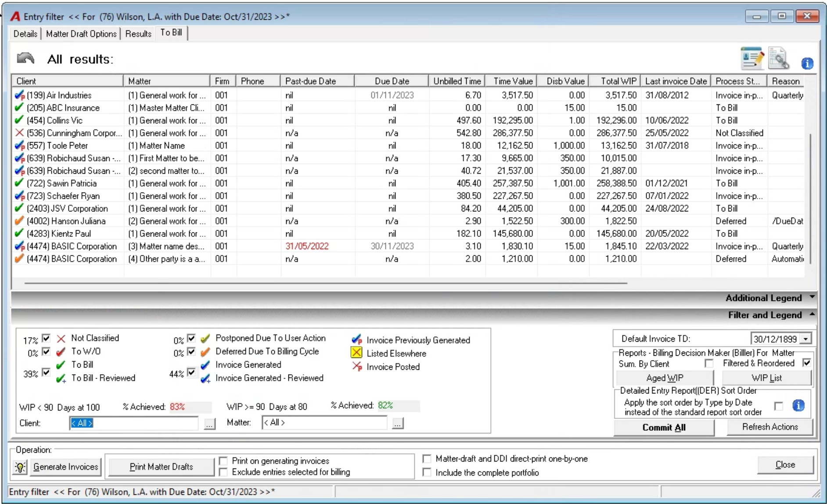This screenshot has width=827, height=504.
Task: Sort by the Total WIP column header
Action: (x=615, y=81)
